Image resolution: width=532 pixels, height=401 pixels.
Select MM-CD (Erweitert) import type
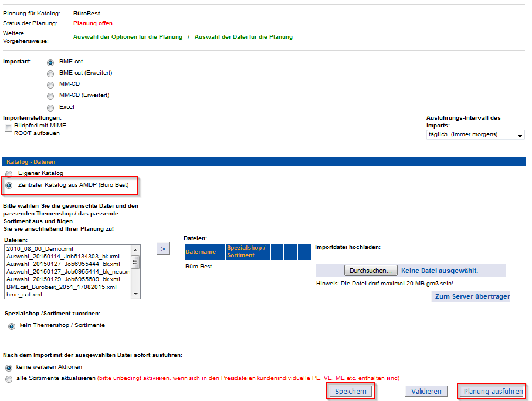coord(50,96)
